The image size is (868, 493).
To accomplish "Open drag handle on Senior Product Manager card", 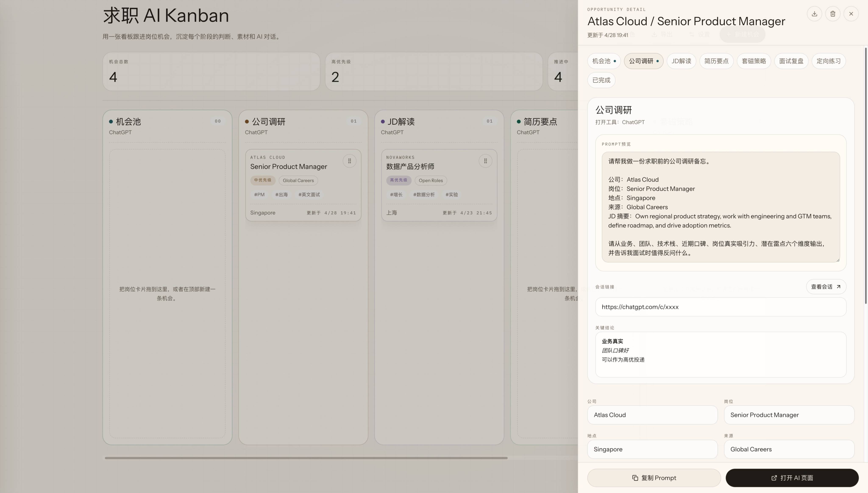I will pos(349,161).
